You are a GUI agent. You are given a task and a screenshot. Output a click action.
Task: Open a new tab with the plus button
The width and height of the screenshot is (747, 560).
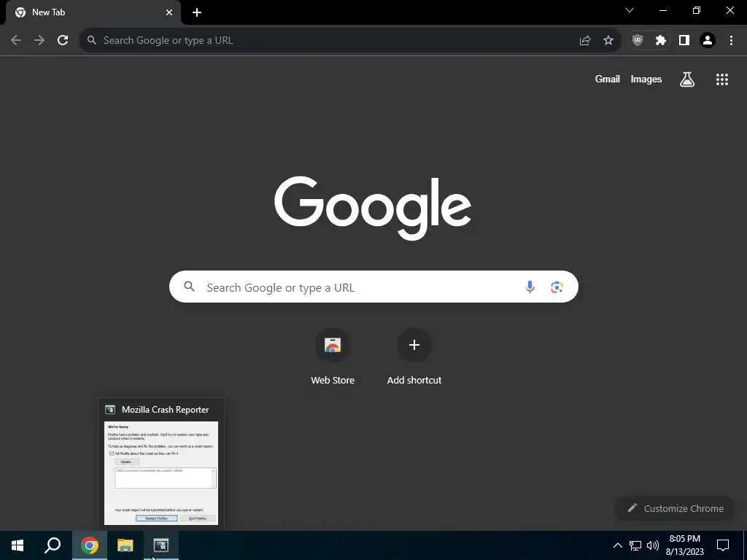click(197, 12)
